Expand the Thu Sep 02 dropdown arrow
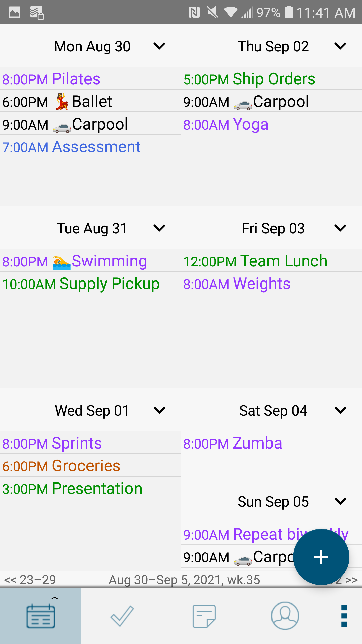The width and height of the screenshot is (362, 644). pos(340,46)
